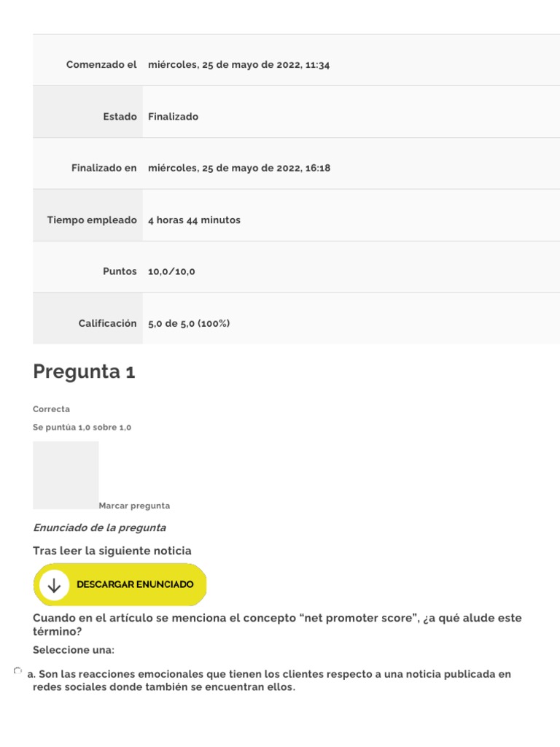Click the Pregunta 1 heading
Viewport: 560px width, 747px height.
[x=84, y=372]
